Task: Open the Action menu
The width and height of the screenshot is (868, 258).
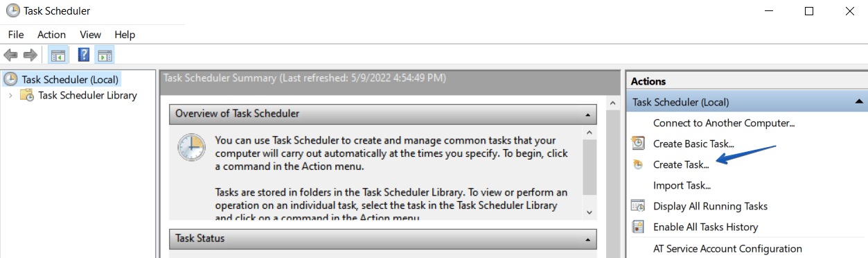Action: click(51, 35)
